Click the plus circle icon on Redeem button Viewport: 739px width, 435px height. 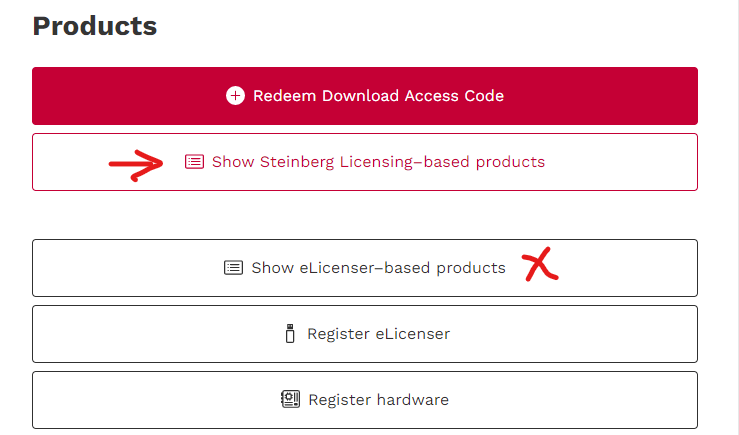(235, 96)
